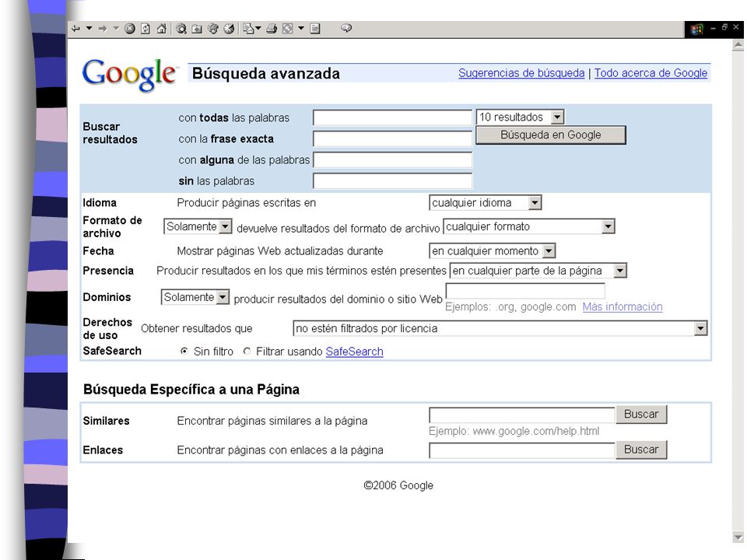Viewport: 747px width, 560px height.
Task: Select the 'Sin filtro' radio button
Action: point(184,351)
